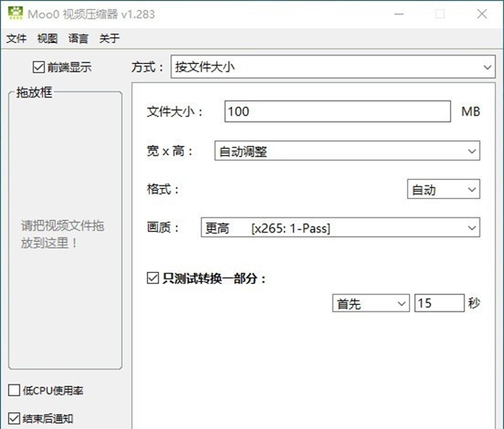Open the 方式 dropdown showing 按文件大小
The height and width of the screenshot is (429, 504).
(x=333, y=67)
